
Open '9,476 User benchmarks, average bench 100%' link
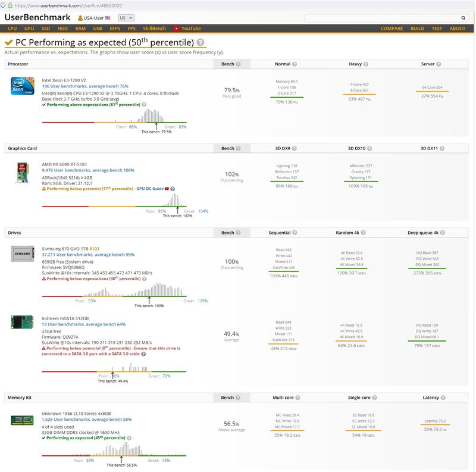coord(88,170)
